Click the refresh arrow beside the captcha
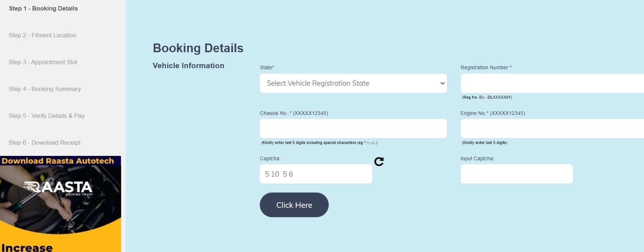 click(379, 162)
